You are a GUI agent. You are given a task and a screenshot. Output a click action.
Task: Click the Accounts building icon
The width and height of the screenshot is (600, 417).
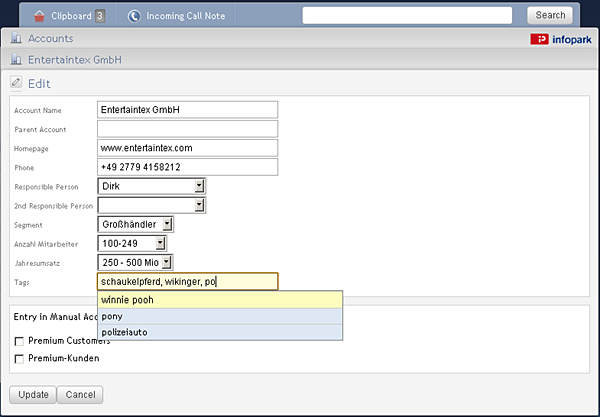coord(16,38)
